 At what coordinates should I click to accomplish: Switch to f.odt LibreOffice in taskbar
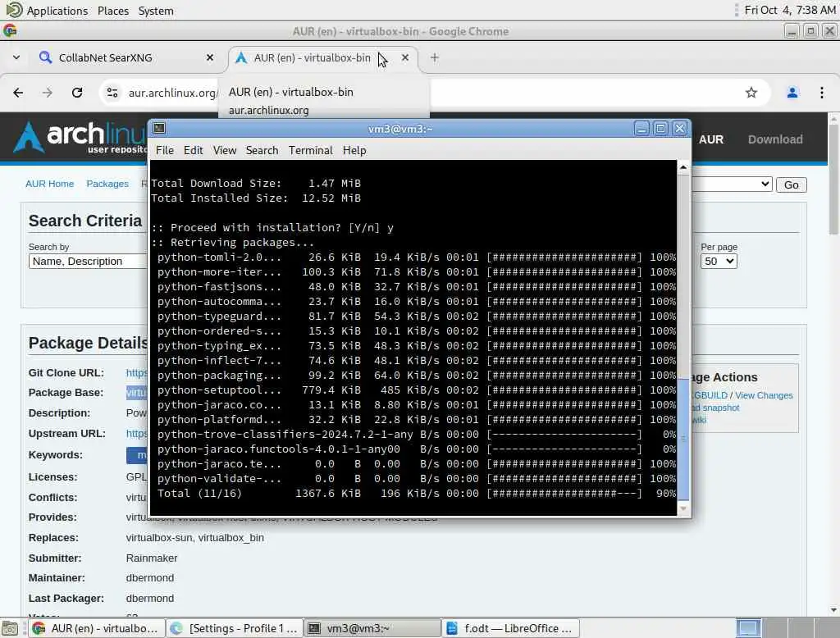point(511,628)
